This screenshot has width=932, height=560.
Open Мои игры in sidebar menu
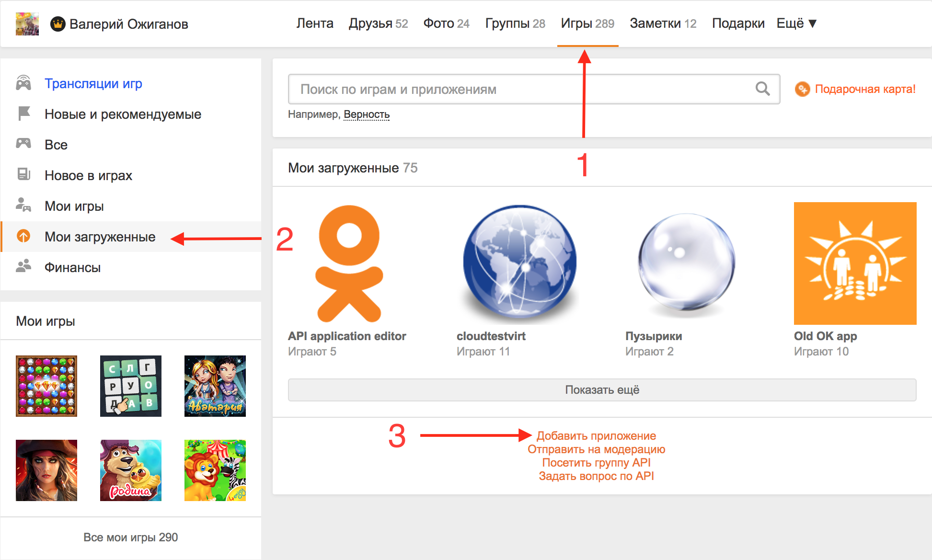(x=74, y=206)
